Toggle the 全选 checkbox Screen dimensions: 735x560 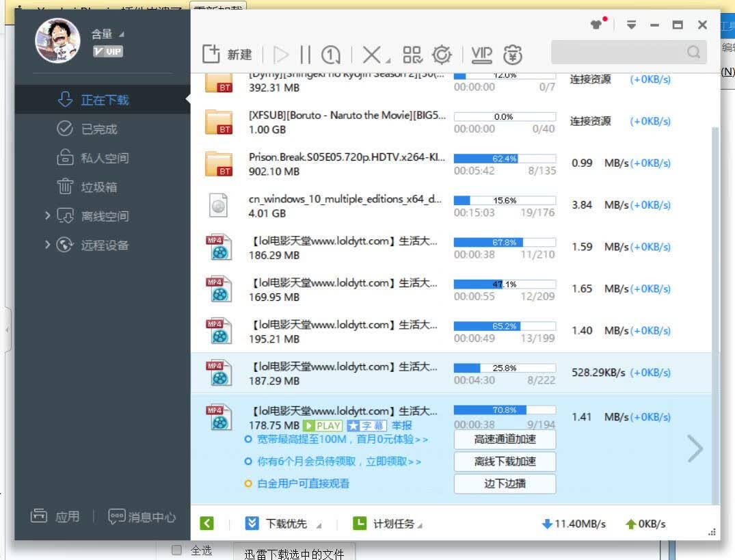176,550
